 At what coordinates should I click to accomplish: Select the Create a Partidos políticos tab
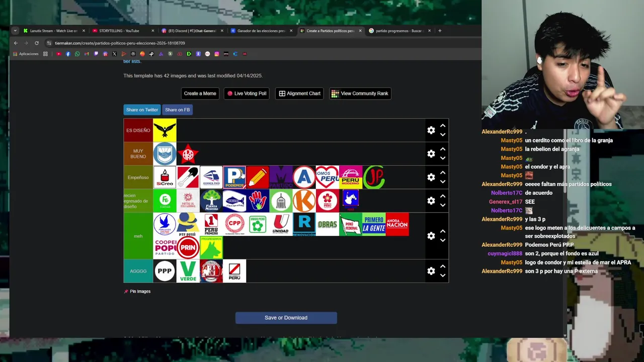click(x=331, y=31)
